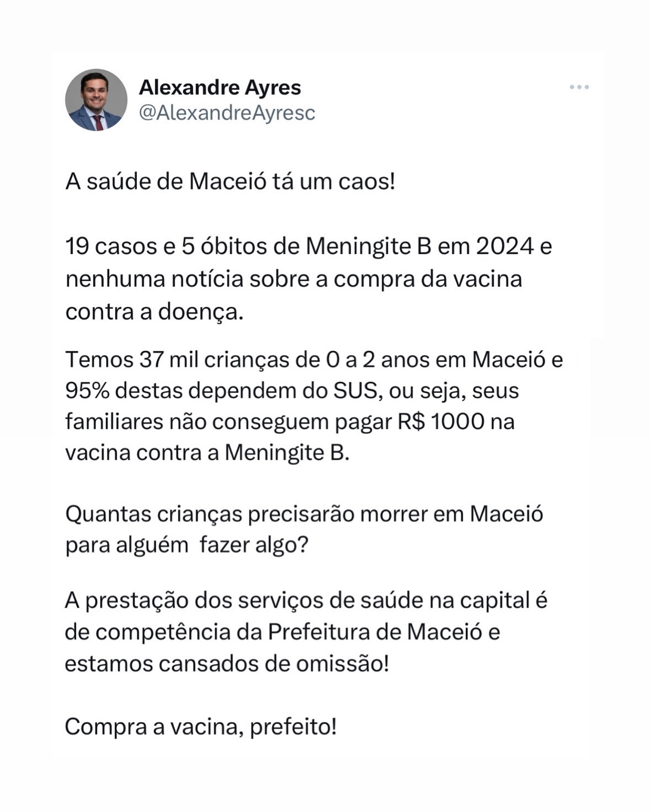Click the @AlexandreAyresc handle
The height and width of the screenshot is (812, 650).
pos(227,113)
